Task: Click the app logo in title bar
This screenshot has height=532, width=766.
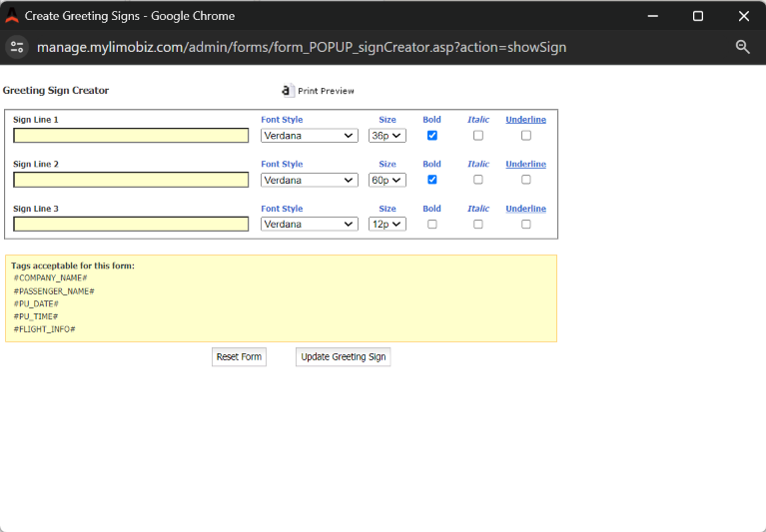Action: pos(12,16)
